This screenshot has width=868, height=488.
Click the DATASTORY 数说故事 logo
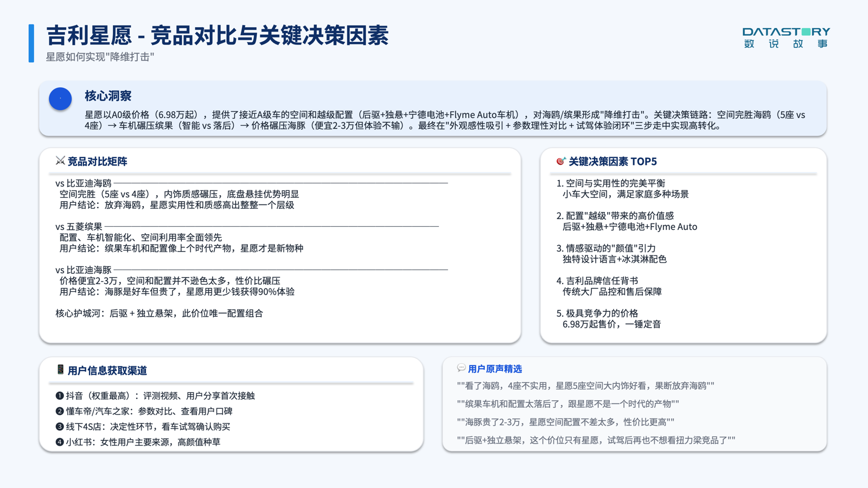click(x=786, y=38)
